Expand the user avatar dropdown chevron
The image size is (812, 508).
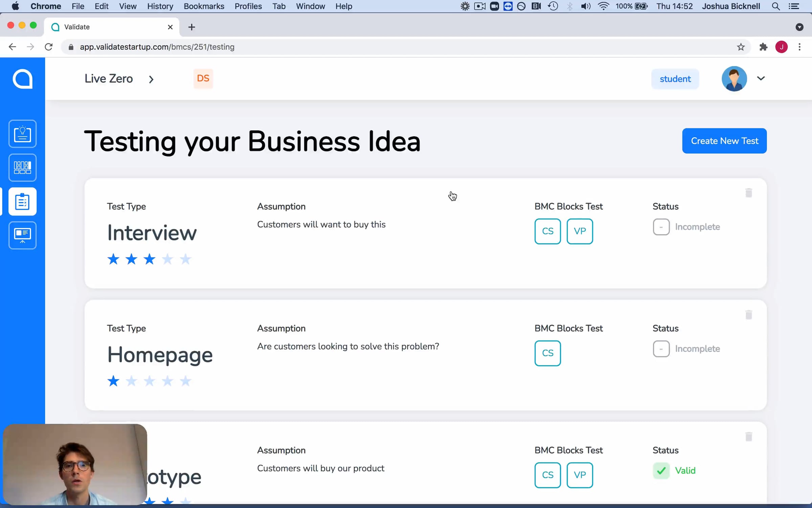(x=761, y=79)
